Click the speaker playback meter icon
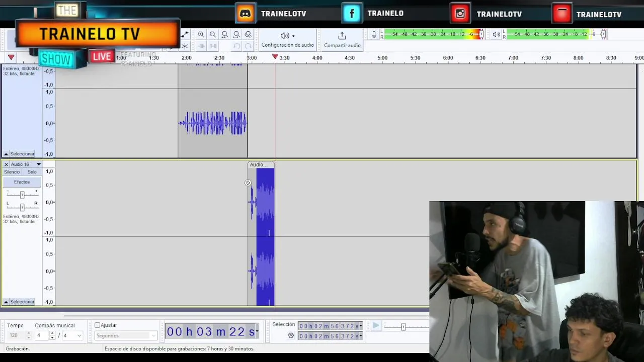The height and width of the screenshot is (362, 644). click(x=496, y=35)
